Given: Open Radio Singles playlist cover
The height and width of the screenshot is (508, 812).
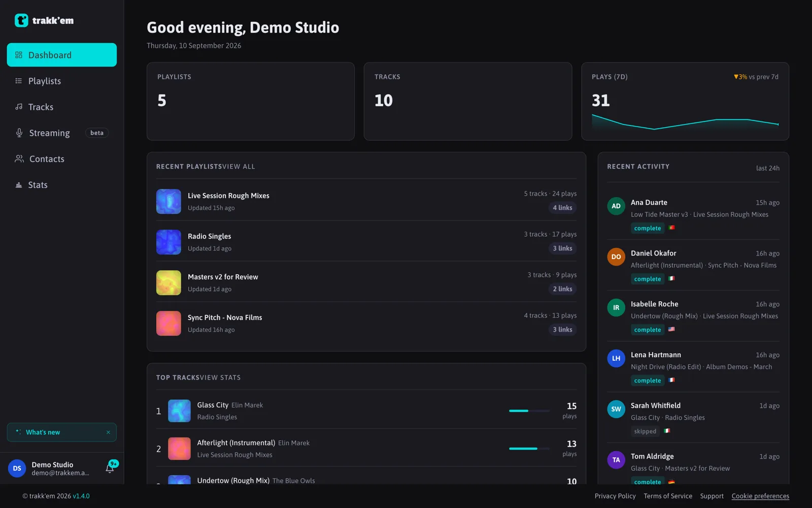Looking at the screenshot, I should [x=168, y=242].
